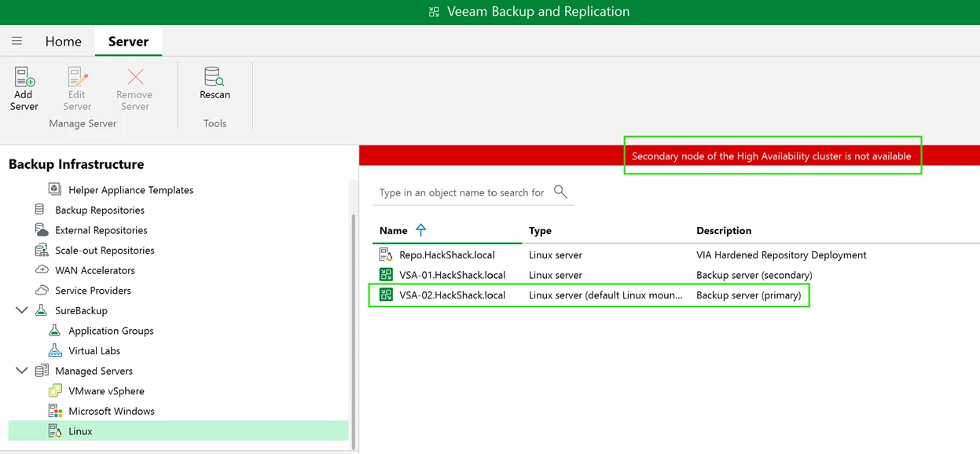980x454 pixels.
Task: Open Backup Repositories in the tree
Action: tap(99, 210)
